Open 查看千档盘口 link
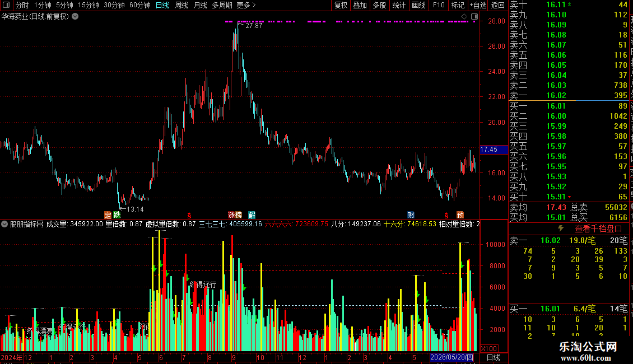The width and height of the screenshot is (633, 364). click(598, 228)
